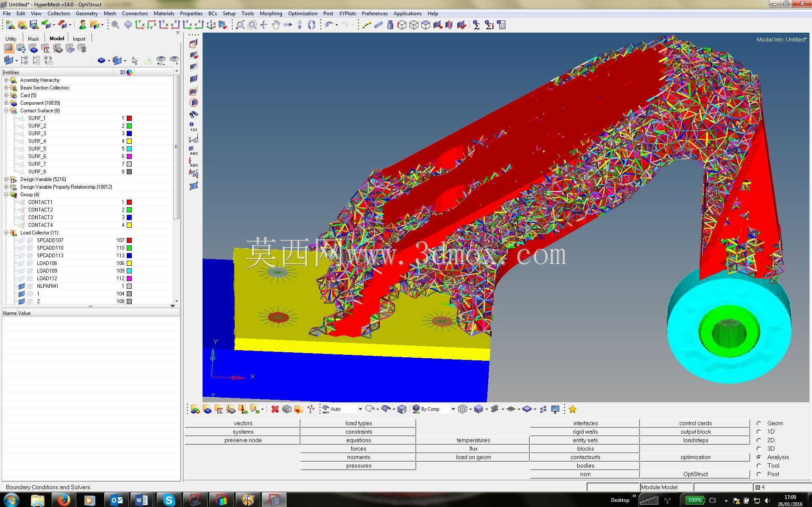Click the undo arrow icon

[329, 25]
